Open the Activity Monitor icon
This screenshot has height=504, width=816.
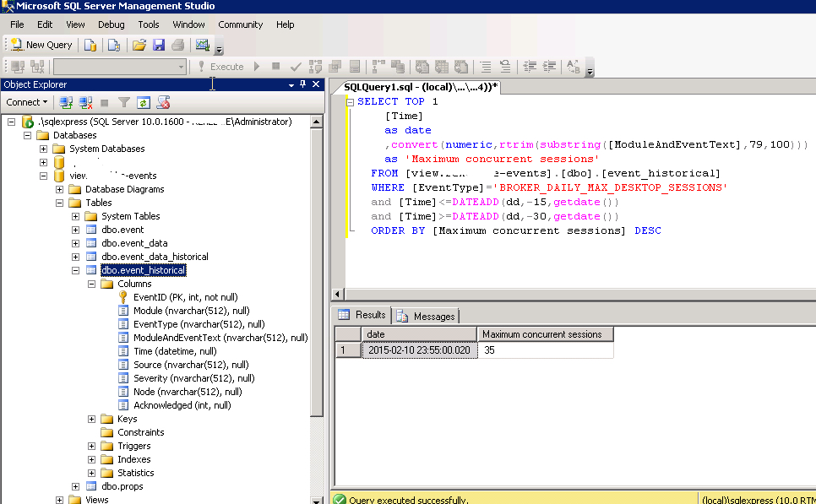[x=203, y=46]
